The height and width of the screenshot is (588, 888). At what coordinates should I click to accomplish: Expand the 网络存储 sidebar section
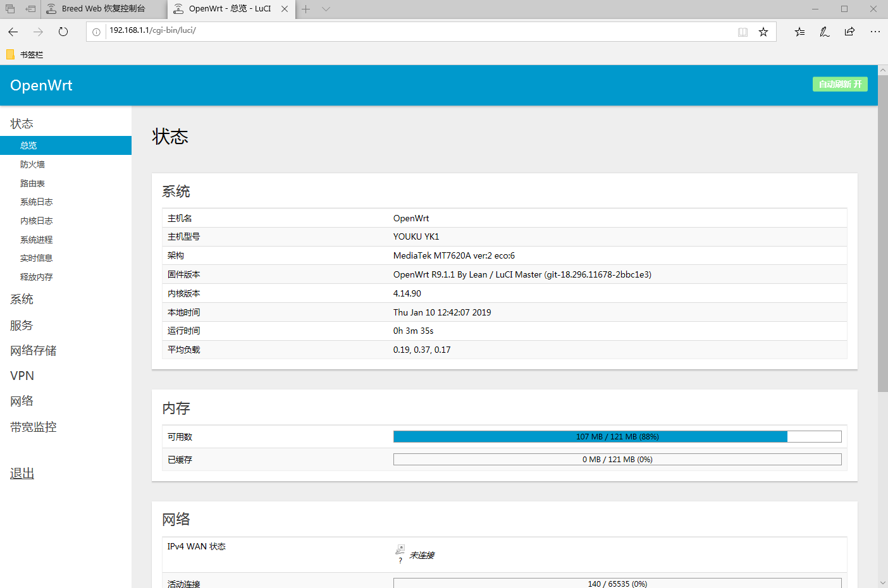[x=34, y=350]
